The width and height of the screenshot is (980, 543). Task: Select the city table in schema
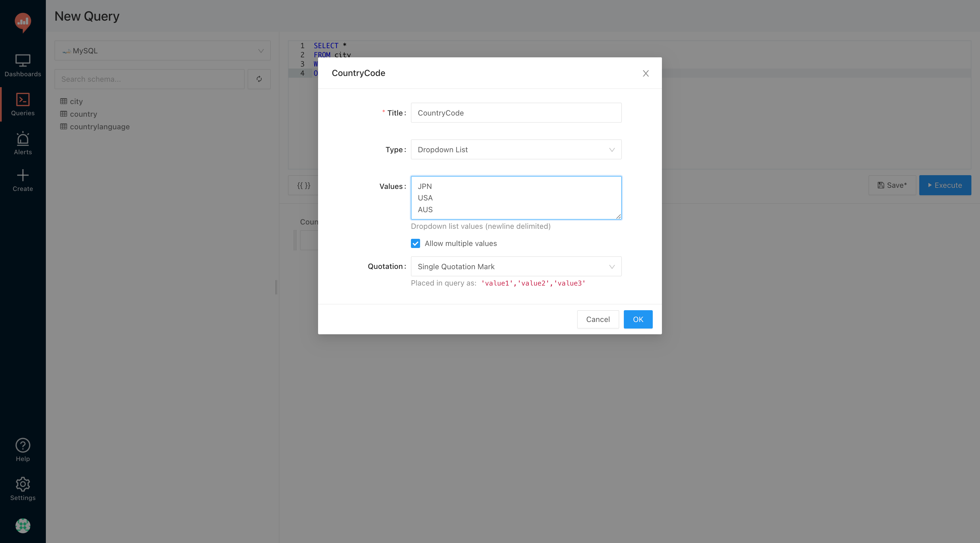pyautogui.click(x=76, y=101)
